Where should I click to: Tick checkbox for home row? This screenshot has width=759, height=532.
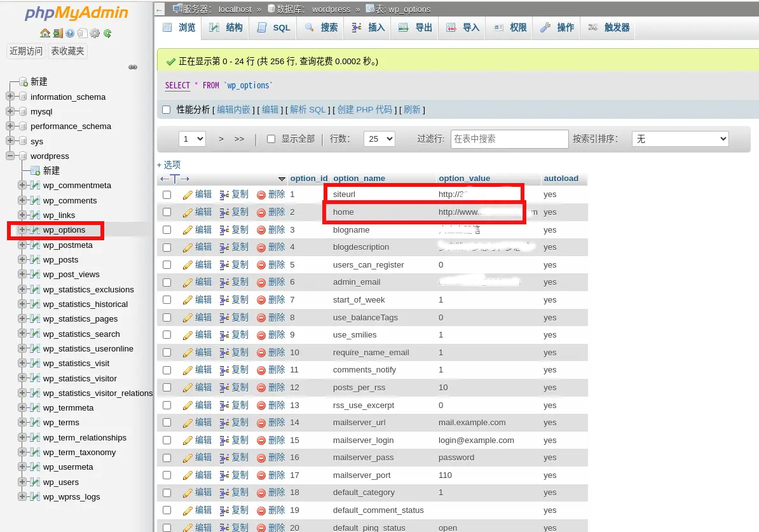pyautogui.click(x=167, y=212)
